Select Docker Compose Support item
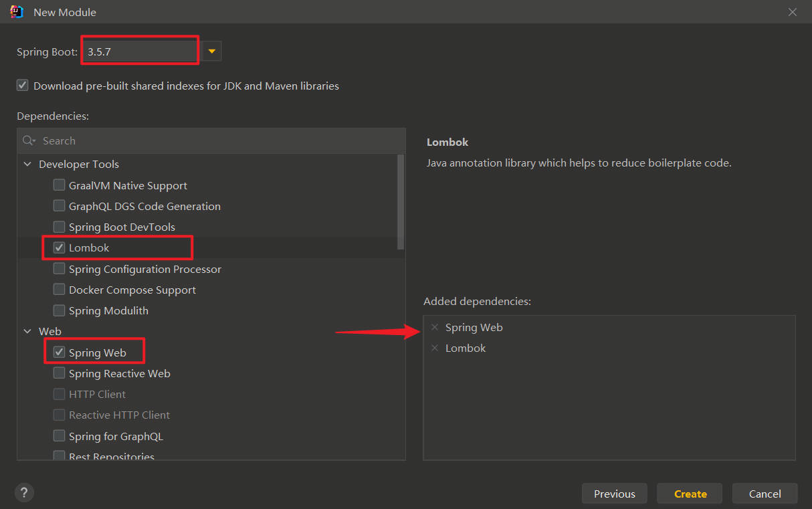The height and width of the screenshot is (509, 812). tap(132, 290)
